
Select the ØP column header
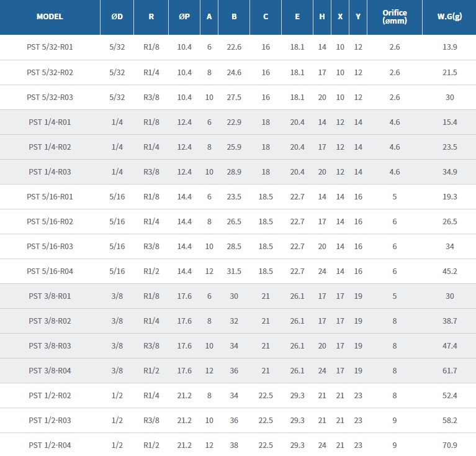pos(184,17)
